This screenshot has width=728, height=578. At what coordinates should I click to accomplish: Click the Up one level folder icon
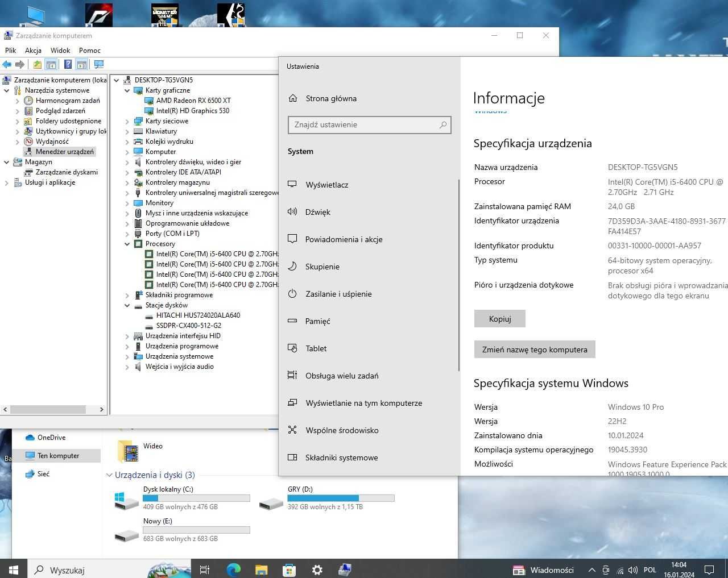[38, 64]
